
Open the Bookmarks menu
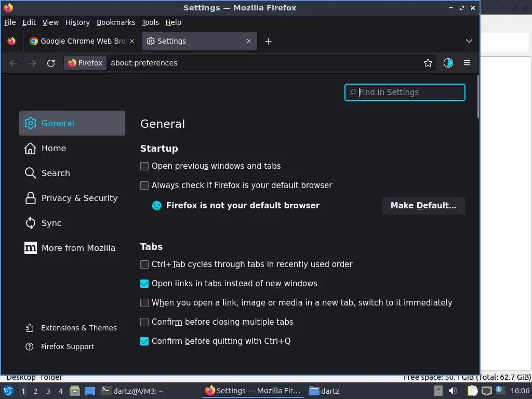pyautogui.click(x=116, y=22)
